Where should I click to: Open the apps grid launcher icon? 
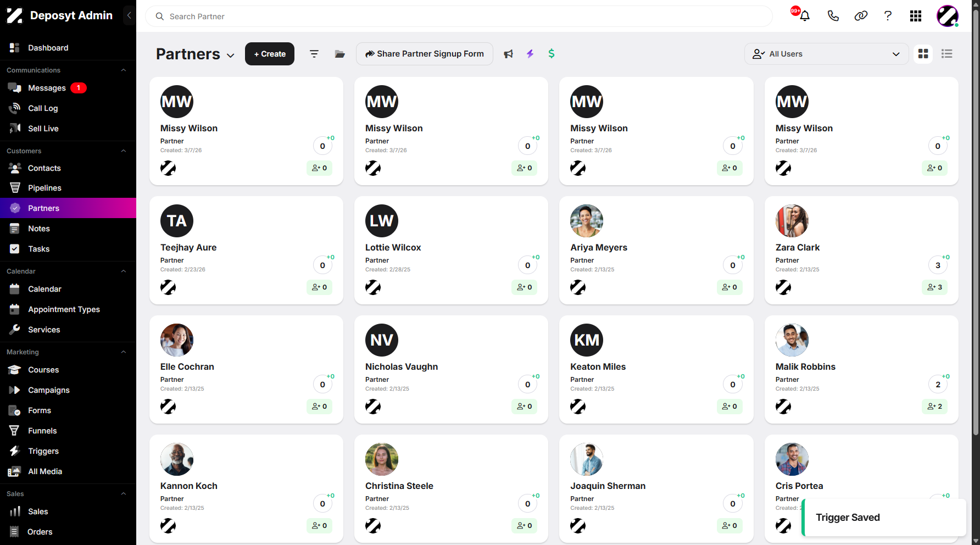pyautogui.click(x=916, y=16)
